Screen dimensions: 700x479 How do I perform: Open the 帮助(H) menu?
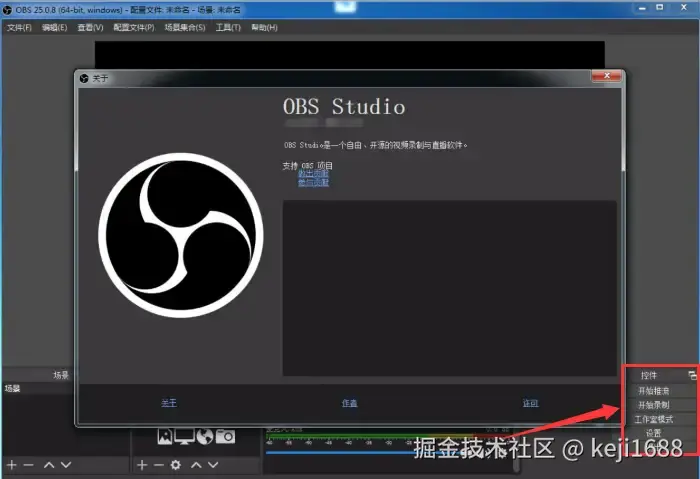tap(264, 28)
